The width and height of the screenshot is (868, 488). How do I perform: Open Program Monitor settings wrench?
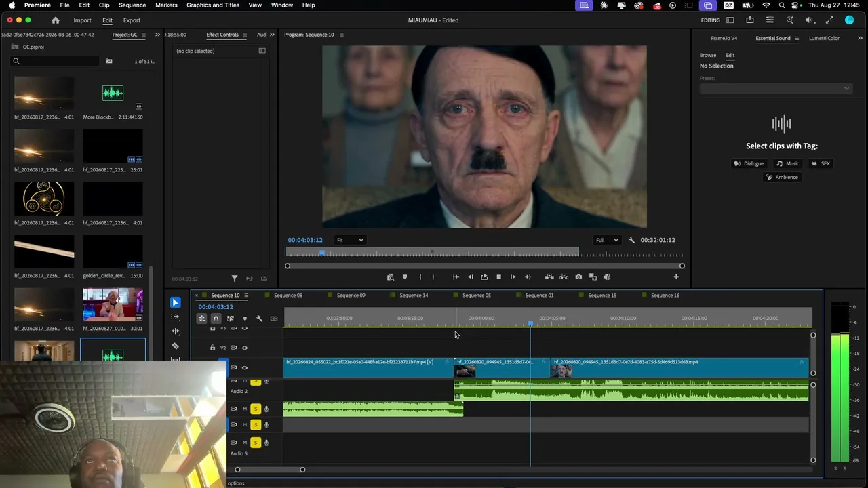631,240
